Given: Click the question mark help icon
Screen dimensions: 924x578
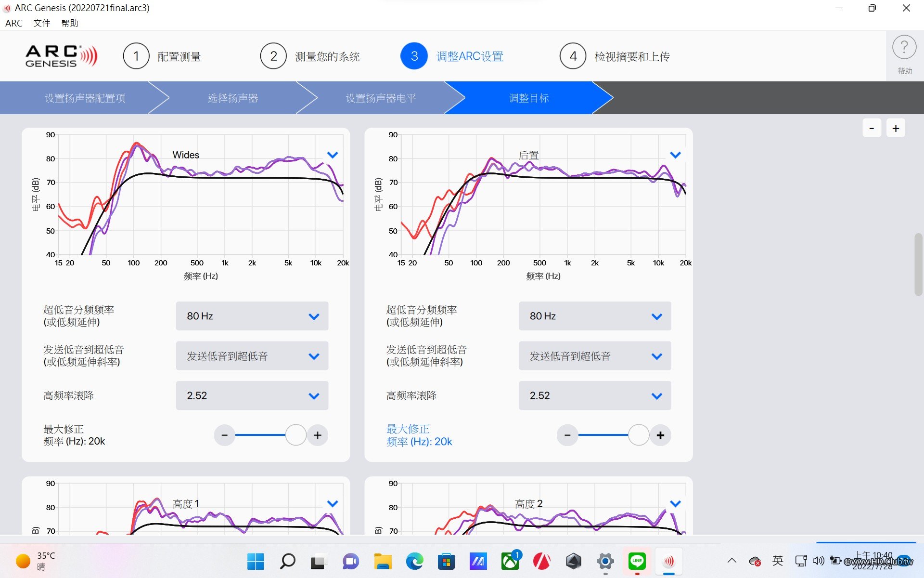Looking at the screenshot, I should [x=904, y=48].
